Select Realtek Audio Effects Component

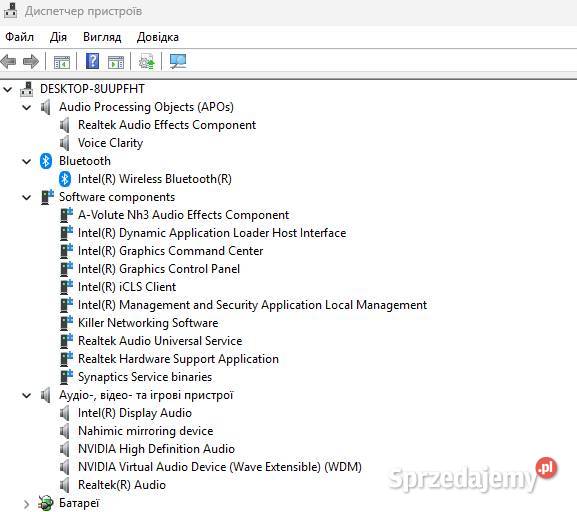point(167,125)
